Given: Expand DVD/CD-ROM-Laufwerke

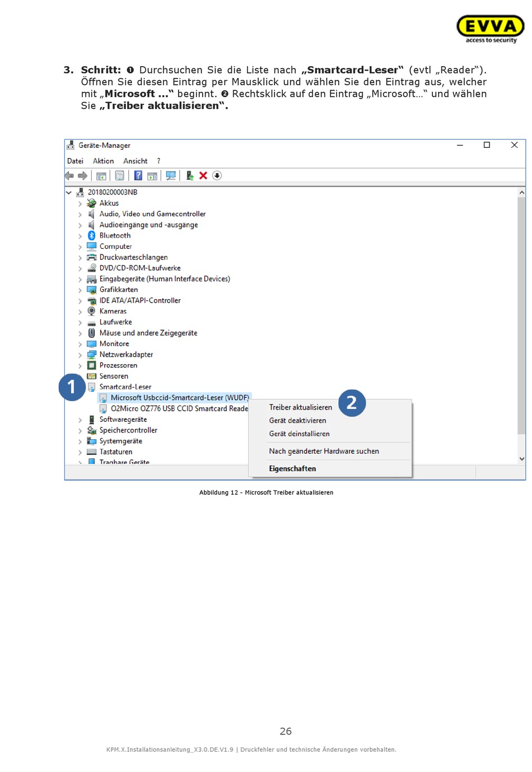Looking at the screenshot, I should (80, 269).
